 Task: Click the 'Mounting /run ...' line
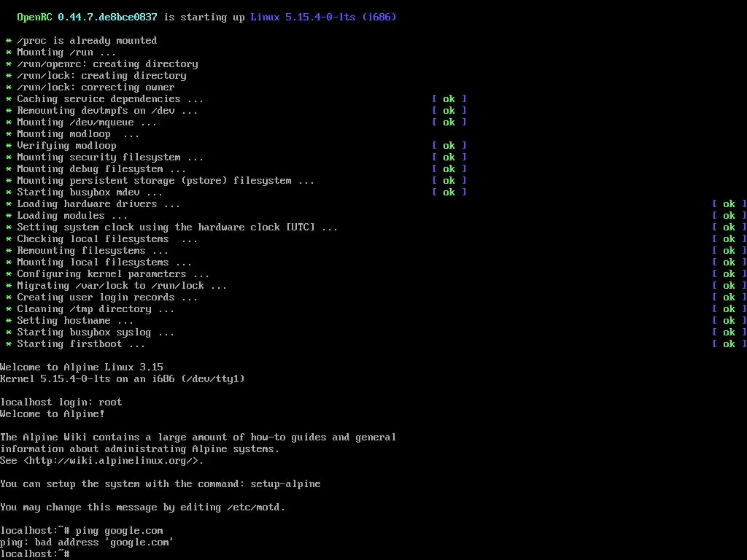point(66,52)
